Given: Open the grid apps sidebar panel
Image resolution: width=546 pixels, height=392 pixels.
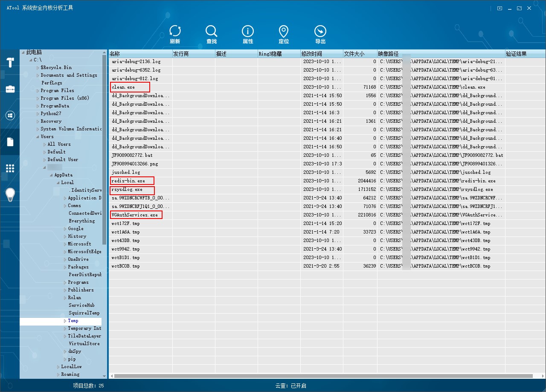Looking at the screenshot, I should click(10, 168).
